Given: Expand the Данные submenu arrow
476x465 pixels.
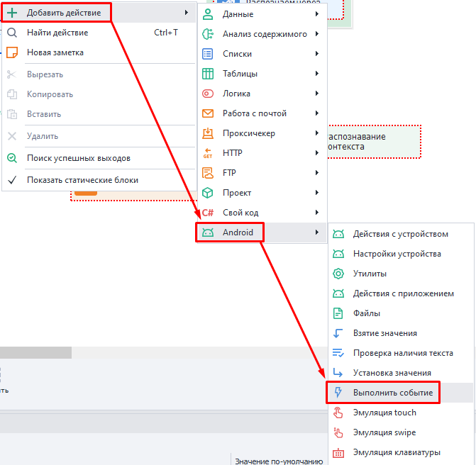Looking at the screenshot, I should pos(317,14).
